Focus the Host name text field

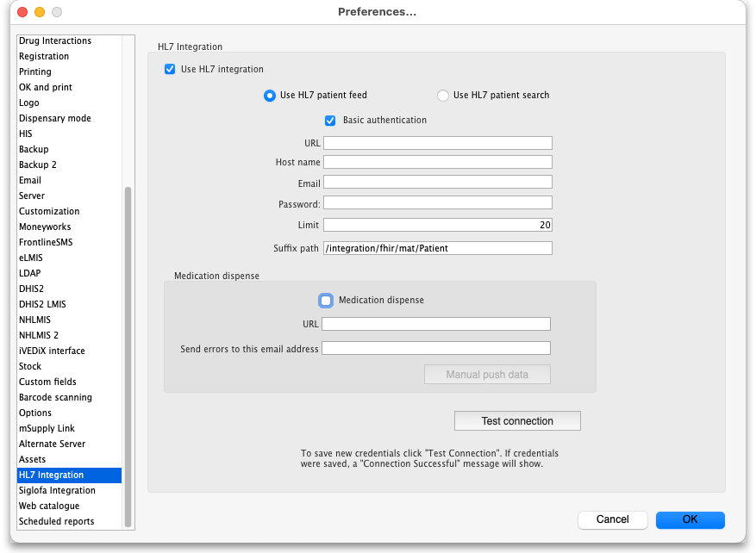(x=437, y=162)
